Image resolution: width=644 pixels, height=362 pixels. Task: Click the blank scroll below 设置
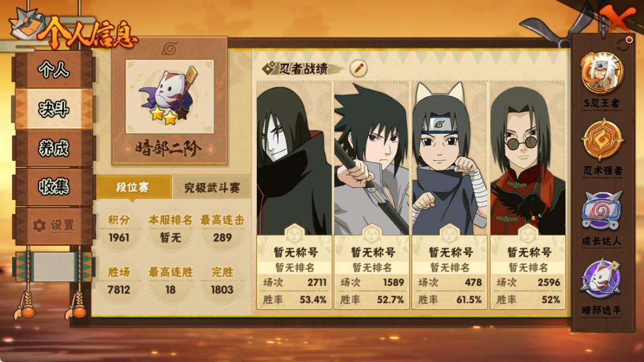(x=53, y=267)
